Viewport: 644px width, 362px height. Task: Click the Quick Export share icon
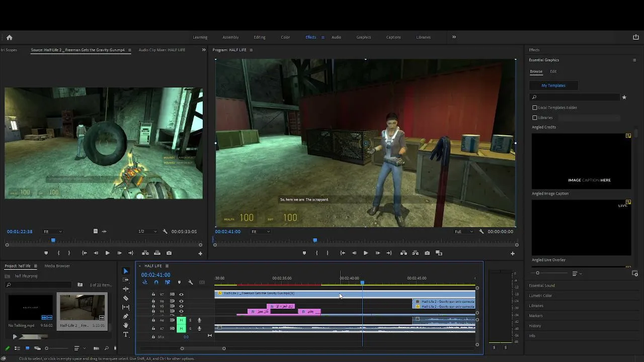pos(635,37)
